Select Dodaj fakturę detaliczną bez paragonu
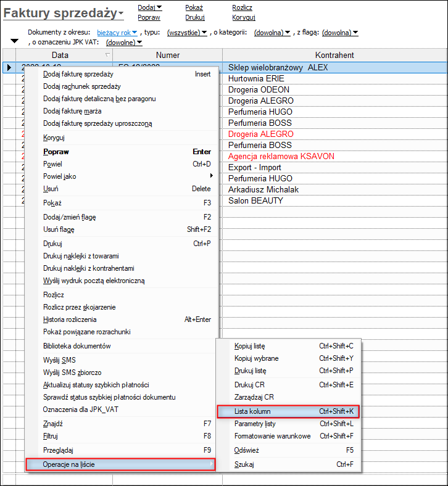The height and width of the screenshot is (486, 448). click(127, 99)
